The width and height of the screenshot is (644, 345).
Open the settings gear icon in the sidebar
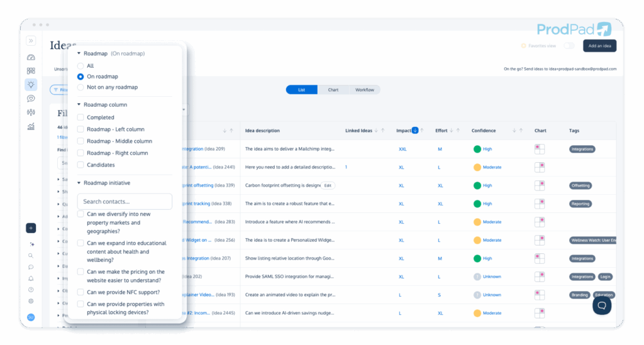pos(31,301)
